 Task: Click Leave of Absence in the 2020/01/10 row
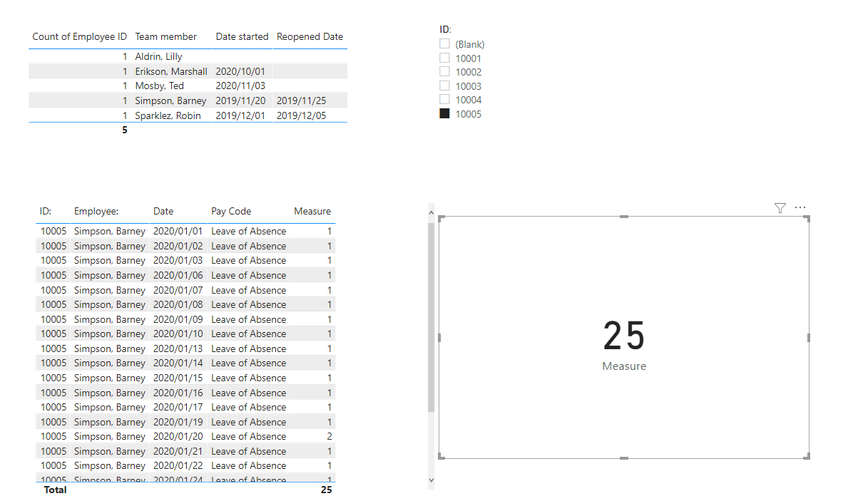click(249, 334)
